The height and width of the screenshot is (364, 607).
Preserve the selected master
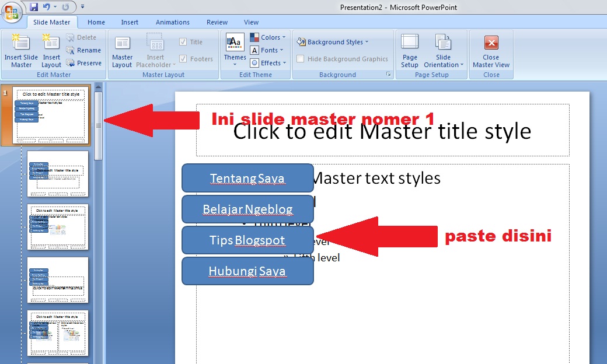click(x=84, y=62)
